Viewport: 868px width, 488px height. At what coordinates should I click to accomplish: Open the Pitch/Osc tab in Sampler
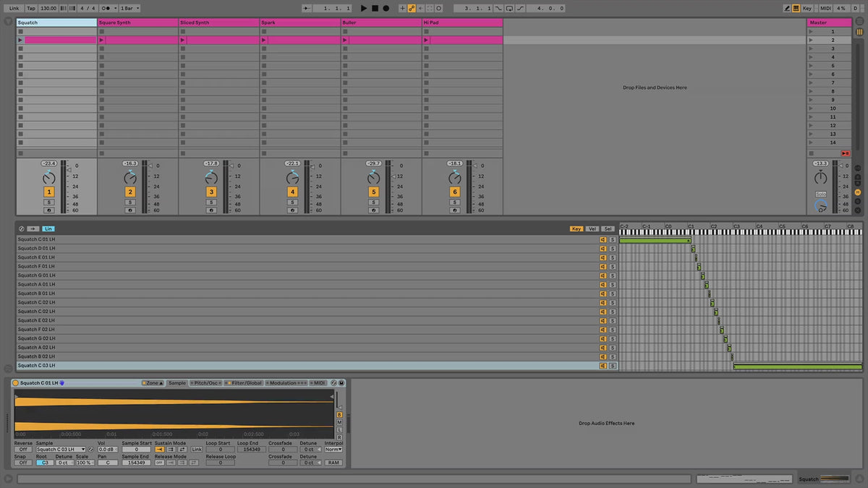[x=205, y=383]
